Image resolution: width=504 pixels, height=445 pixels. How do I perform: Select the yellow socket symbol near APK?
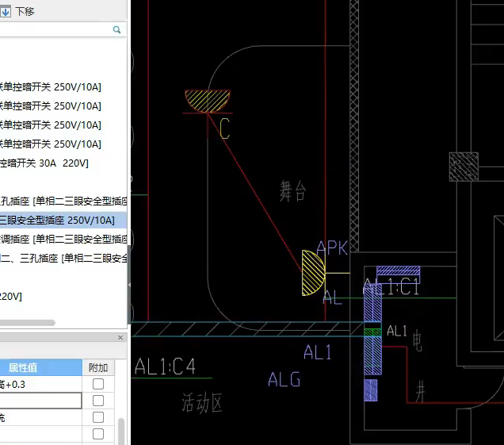(x=314, y=273)
